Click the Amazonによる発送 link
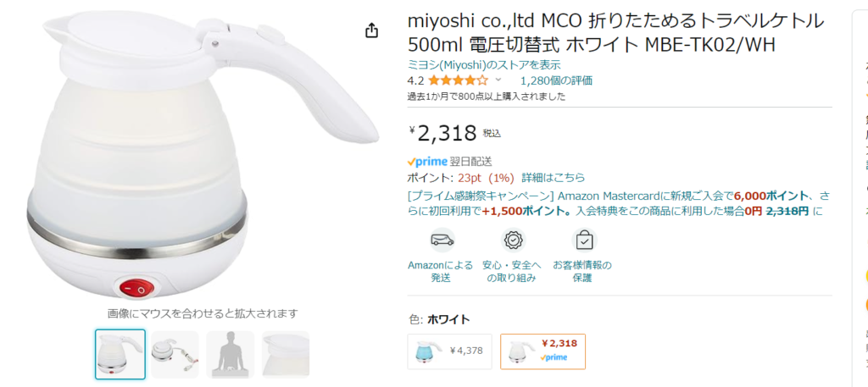The image size is (868, 387). [441, 272]
